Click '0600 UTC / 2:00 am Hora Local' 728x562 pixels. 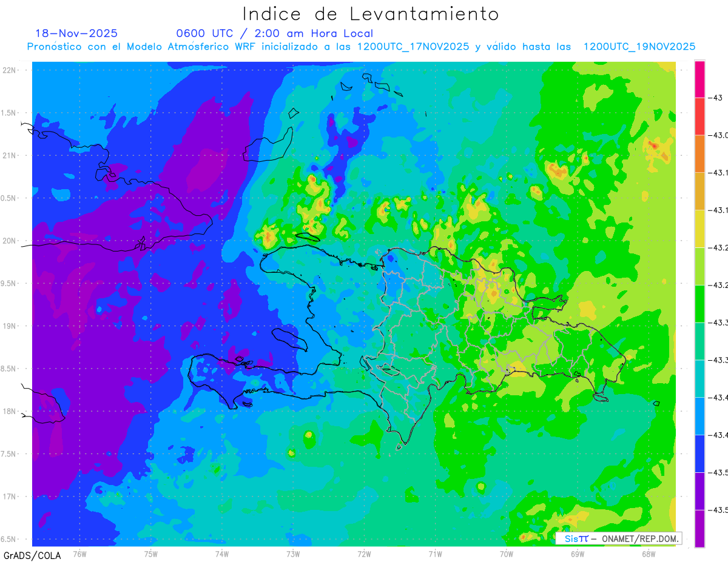275,33
